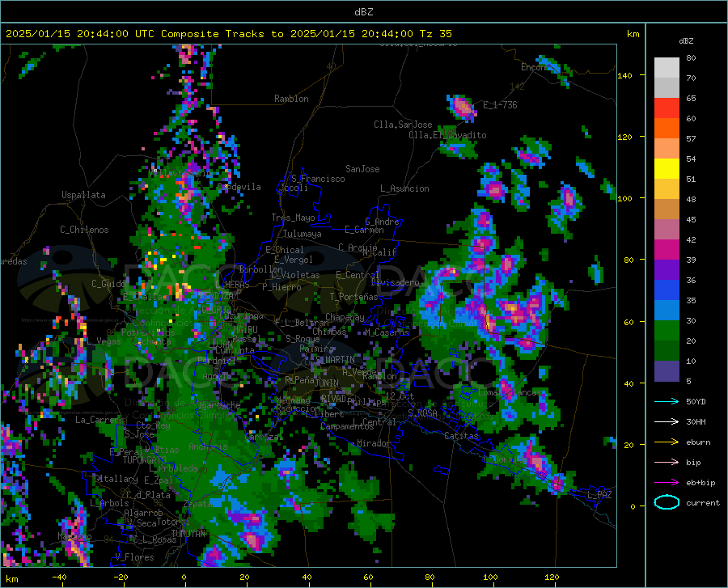Click the 'Potrerillos' map label

(148, 332)
